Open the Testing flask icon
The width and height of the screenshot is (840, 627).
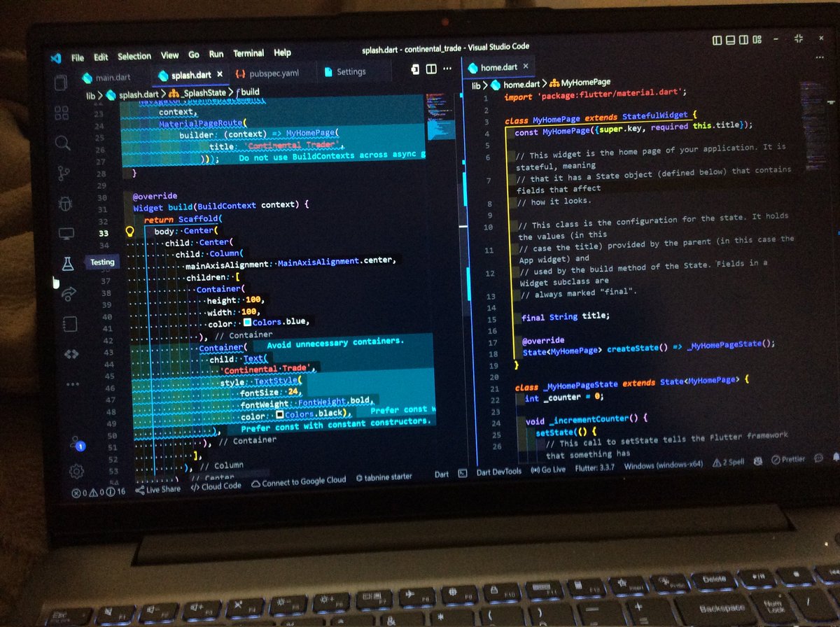[x=67, y=264]
